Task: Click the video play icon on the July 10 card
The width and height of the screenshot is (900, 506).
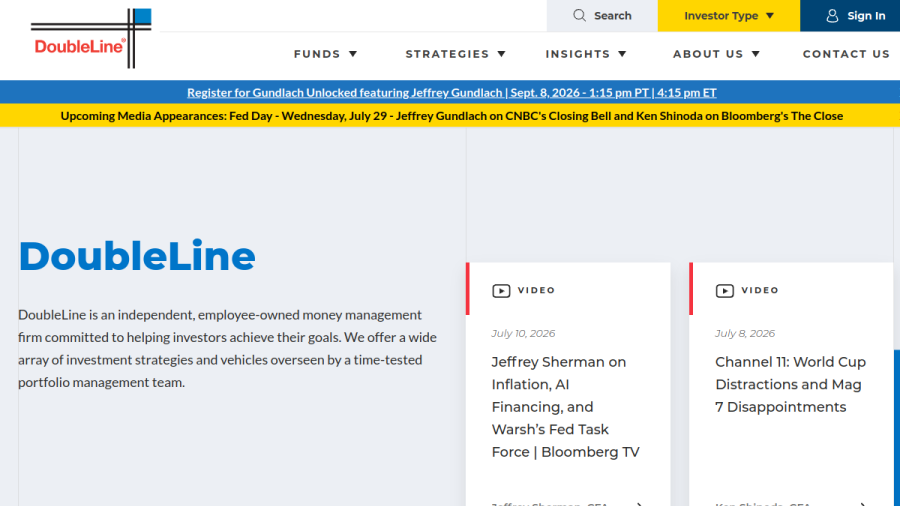Action: tap(501, 291)
